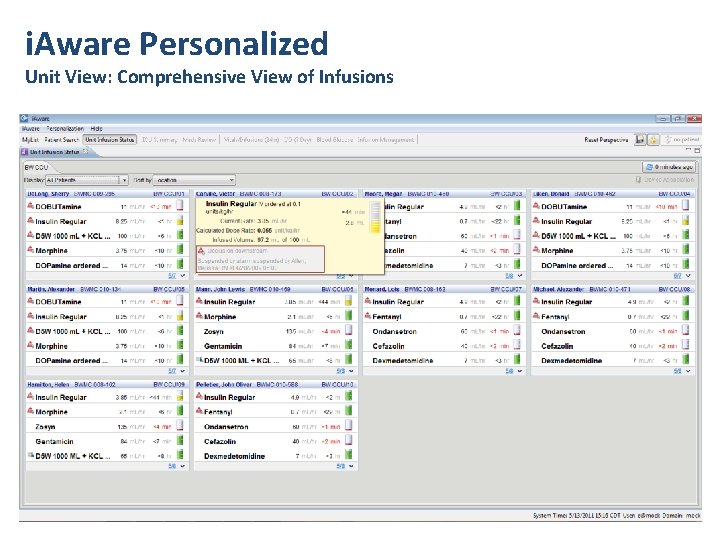The height and width of the screenshot is (540, 720).
Task: Expand infusion list for Liken, Donald
Action: [688, 276]
